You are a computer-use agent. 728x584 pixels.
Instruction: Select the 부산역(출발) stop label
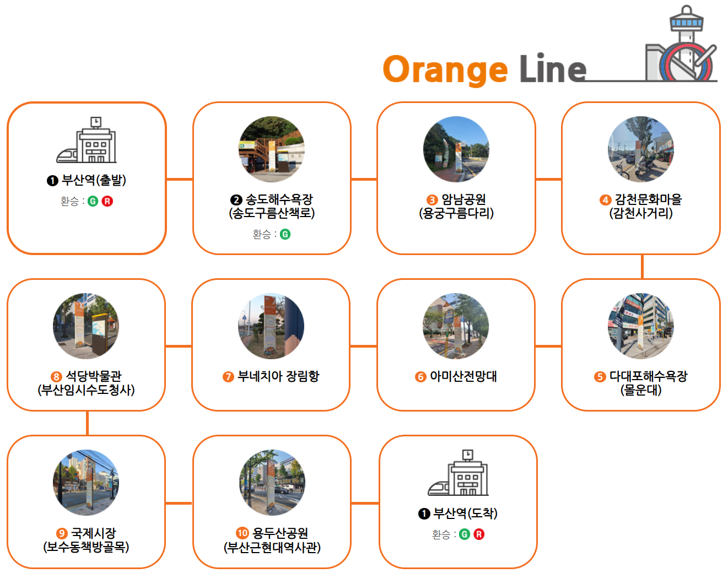[94, 180]
